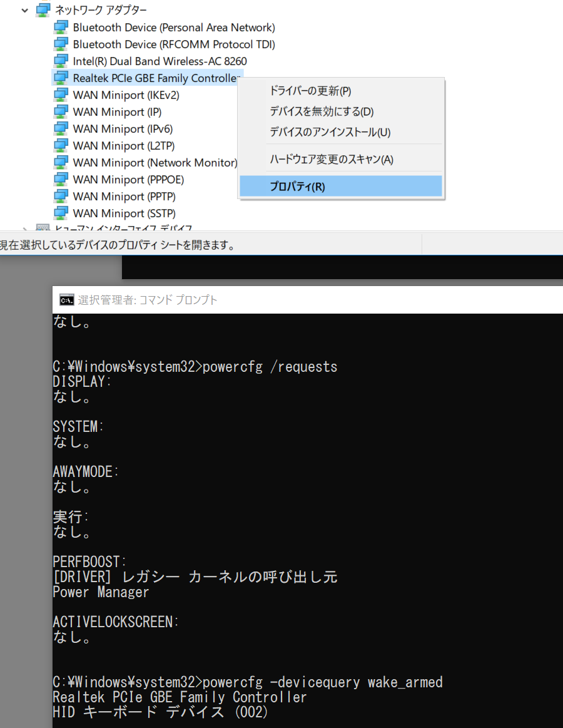Select デバイスを無効にする(D) in context menu
Image resolution: width=563 pixels, height=728 pixels.
click(322, 111)
